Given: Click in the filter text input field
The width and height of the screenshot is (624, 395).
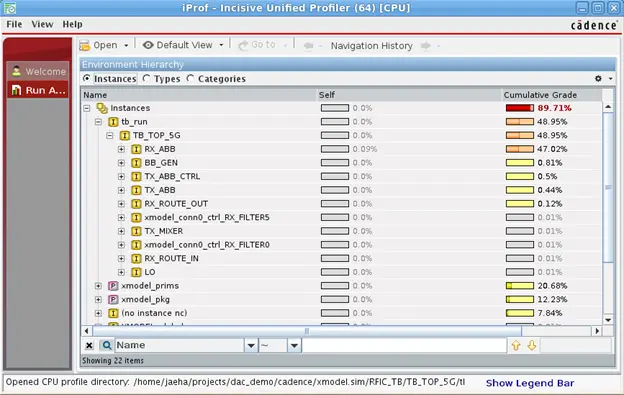Looking at the screenshot, I should pos(404,345).
